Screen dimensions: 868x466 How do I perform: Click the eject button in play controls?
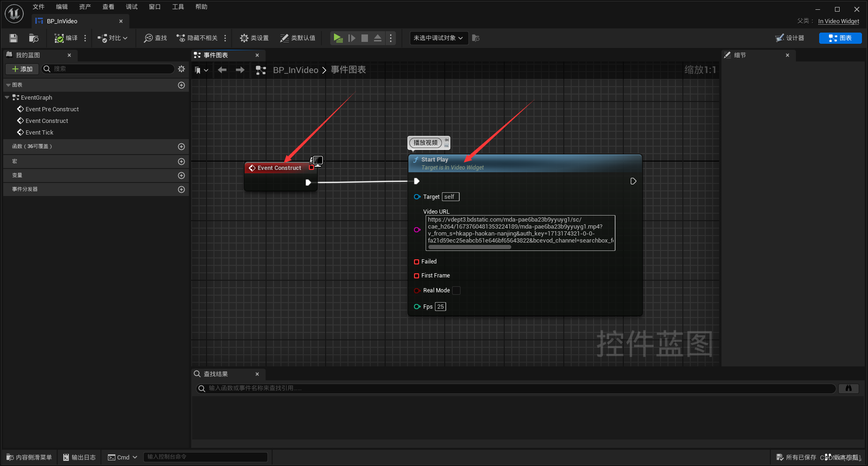[378, 38]
